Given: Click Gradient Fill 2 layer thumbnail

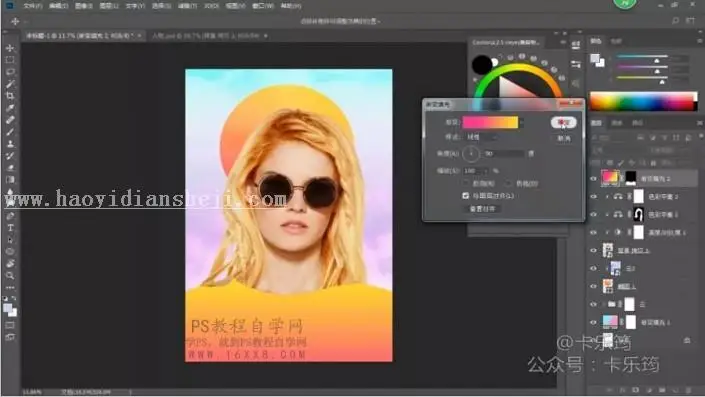Looking at the screenshot, I should [610, 178].
